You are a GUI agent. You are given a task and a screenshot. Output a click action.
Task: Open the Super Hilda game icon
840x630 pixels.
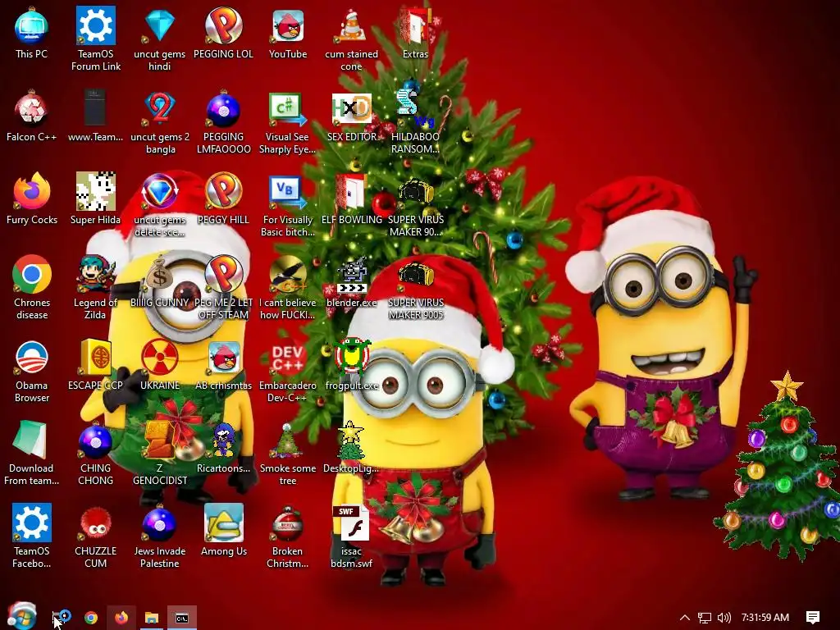point(95,199)
